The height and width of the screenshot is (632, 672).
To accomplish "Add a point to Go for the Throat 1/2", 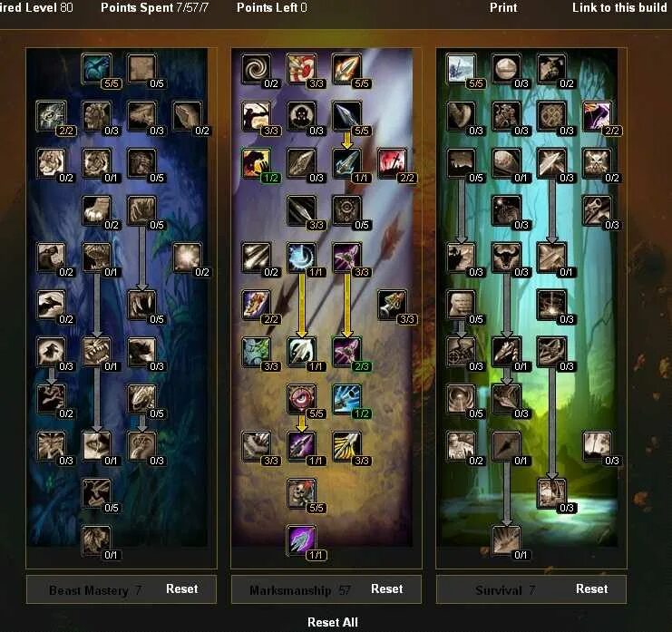I will coord(256,163).
